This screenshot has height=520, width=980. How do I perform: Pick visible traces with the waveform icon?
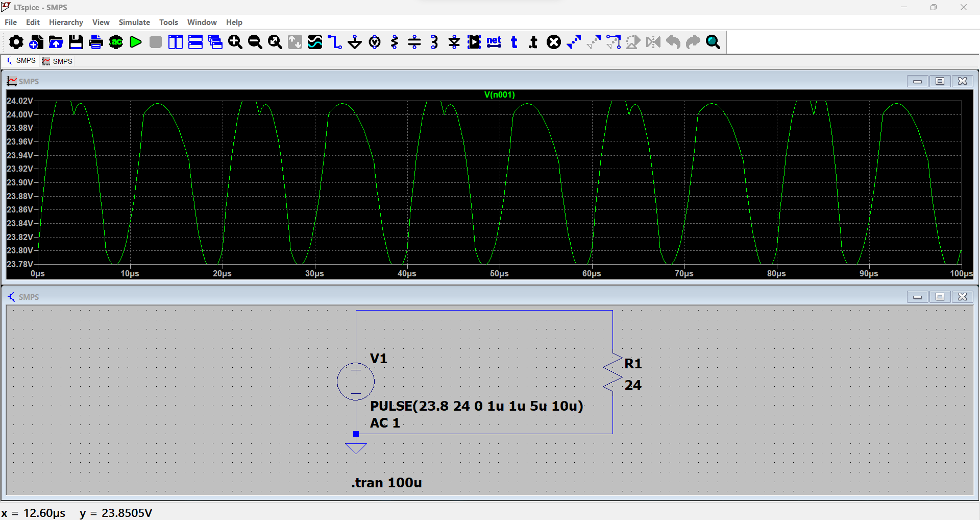click(x=315, y=42)
